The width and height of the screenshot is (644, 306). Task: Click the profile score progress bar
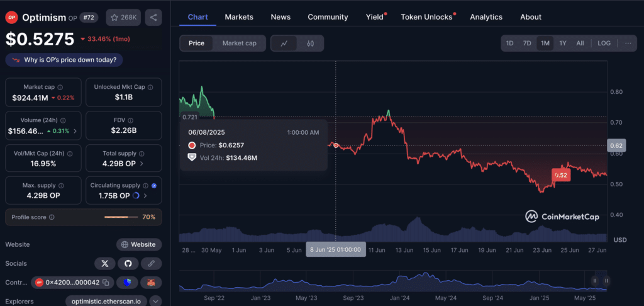pos(121,217)
